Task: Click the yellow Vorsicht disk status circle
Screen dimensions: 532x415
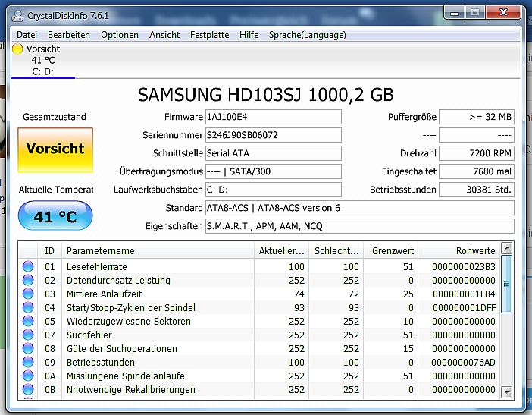Action: click(x=17, y=49)
